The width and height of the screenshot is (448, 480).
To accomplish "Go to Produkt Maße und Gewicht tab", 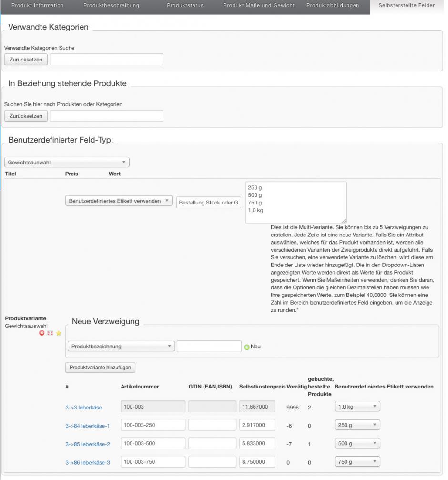I will point(259,6).
